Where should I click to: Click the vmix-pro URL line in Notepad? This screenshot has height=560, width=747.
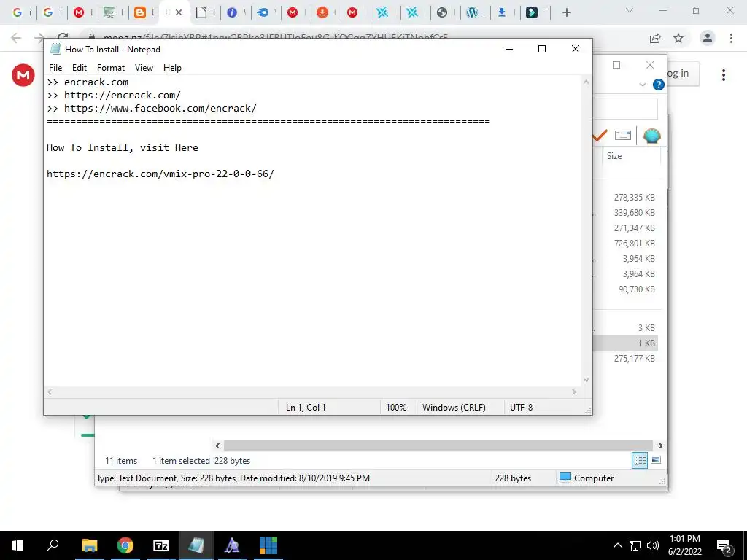[160, 174]
